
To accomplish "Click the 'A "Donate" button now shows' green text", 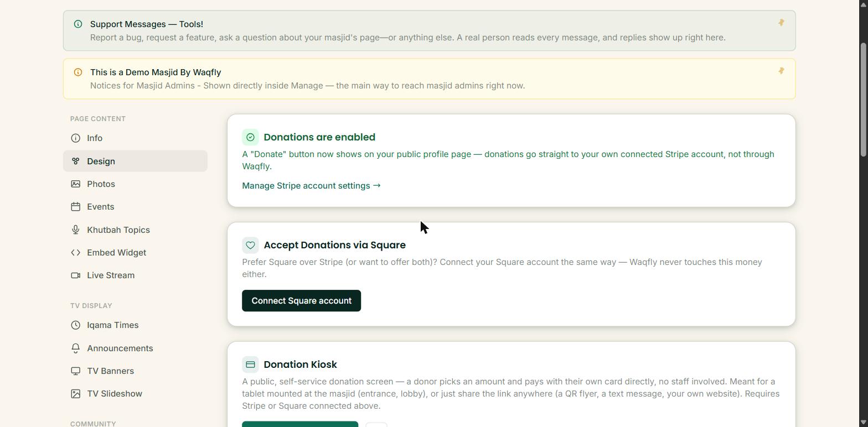I will [508, 160].
